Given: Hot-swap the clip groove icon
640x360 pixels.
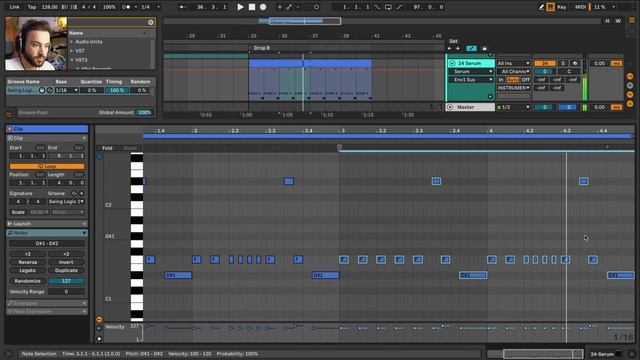Looking at the screenshot, I should coord(74,193).
